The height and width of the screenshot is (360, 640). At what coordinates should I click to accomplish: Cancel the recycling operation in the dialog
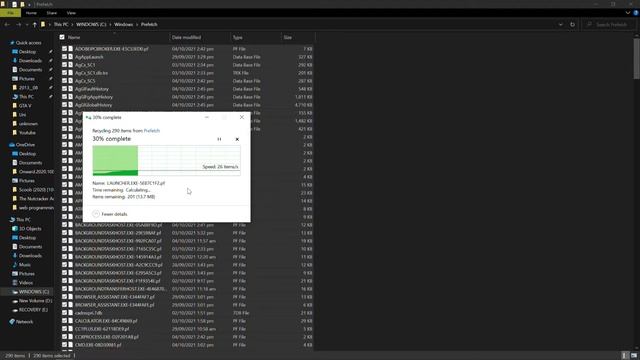point(237,139)
